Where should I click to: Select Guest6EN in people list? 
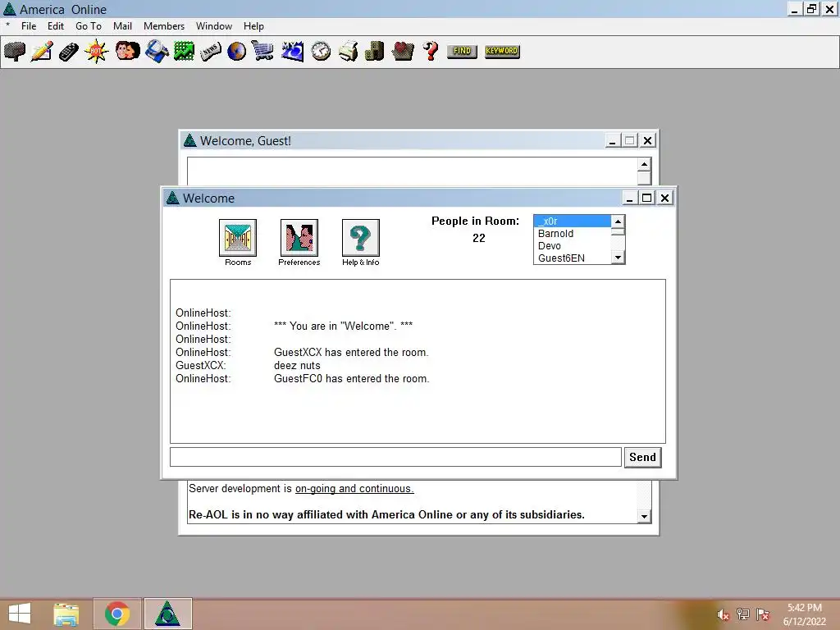pyautogui.click(x=572, y=258)
